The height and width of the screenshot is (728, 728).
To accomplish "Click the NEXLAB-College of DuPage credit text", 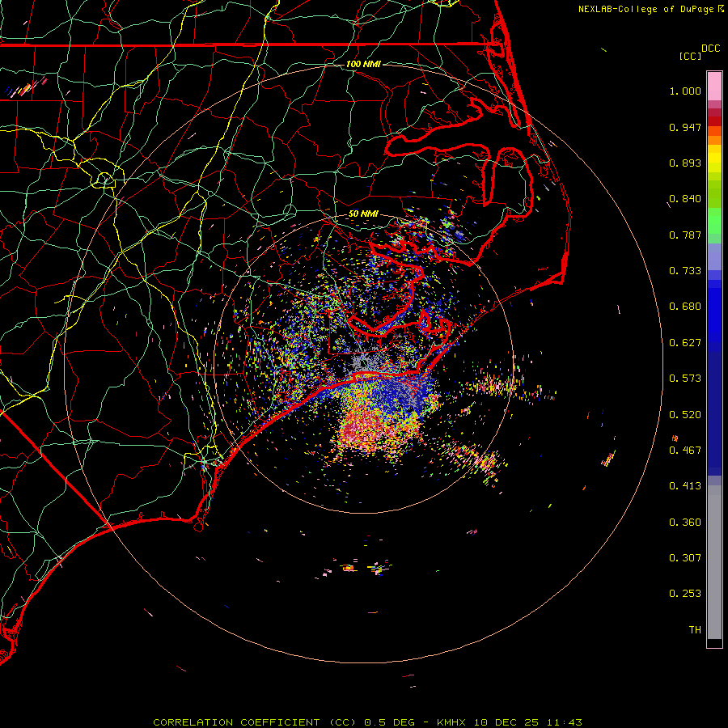I will coord(645,9).
